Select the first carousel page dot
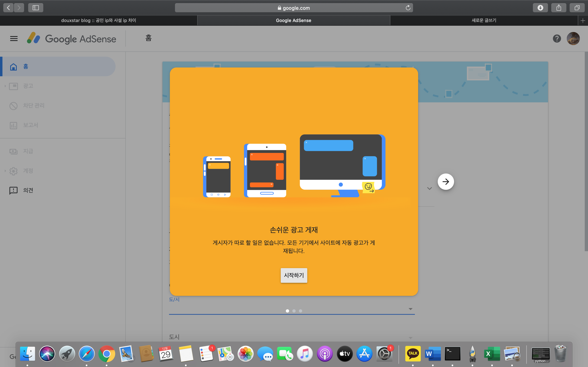This screenshot has height=367, width=588. (x=287, y=311)
